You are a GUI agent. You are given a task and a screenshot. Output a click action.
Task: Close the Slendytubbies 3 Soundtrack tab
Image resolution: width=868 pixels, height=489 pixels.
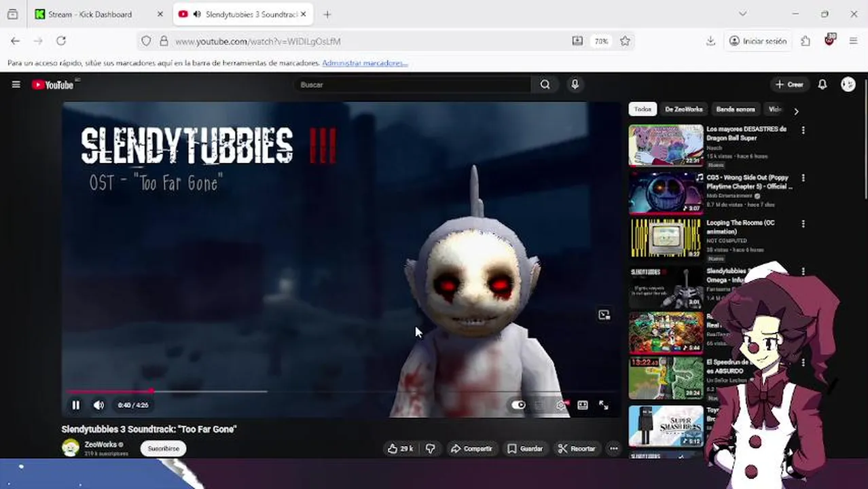pyautogui.click(x=303, y=14)
